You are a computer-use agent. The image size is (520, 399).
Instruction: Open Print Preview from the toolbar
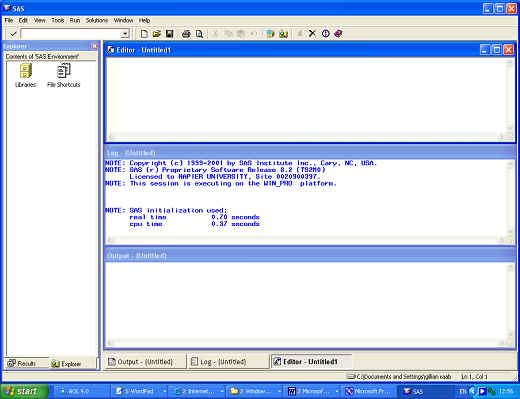pyautogui.click(x=199, y=34)
